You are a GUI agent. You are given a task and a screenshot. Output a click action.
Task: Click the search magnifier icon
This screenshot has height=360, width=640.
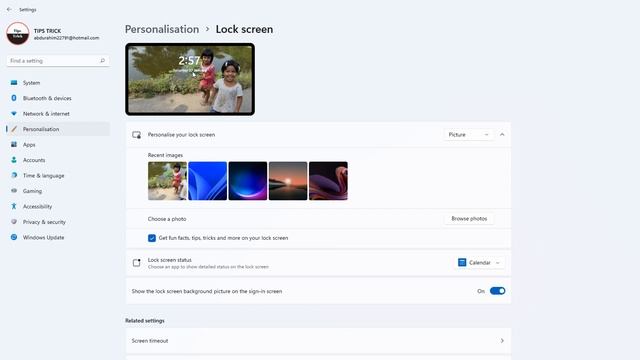102,61
